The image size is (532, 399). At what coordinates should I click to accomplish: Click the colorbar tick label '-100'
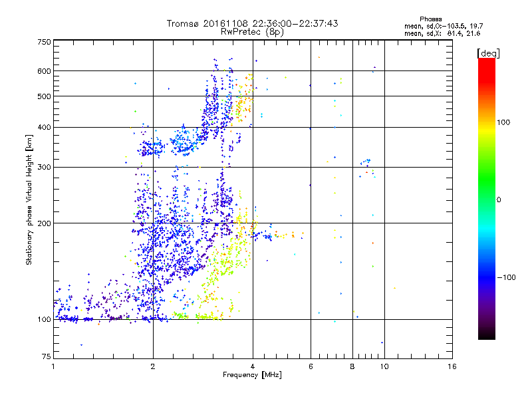506,277
